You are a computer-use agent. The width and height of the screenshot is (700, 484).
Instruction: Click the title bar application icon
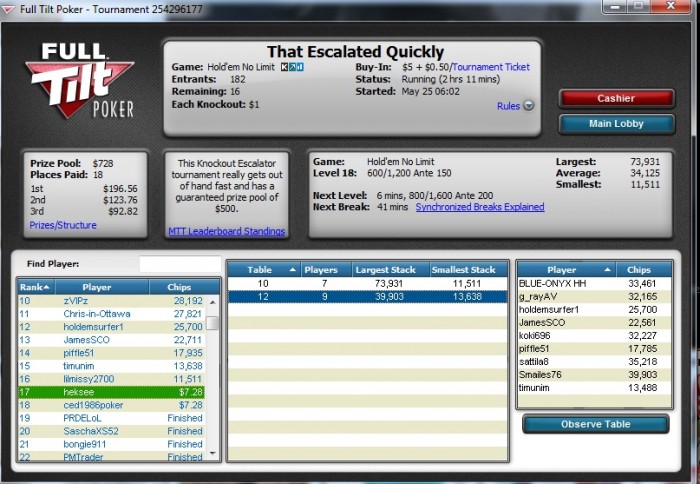click(8, 8)
